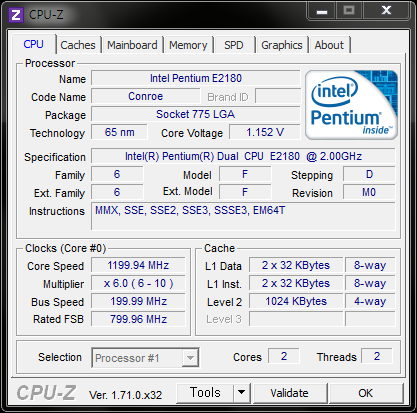Show the About tab
417x413 pixels.
click(x=329, y=45)
